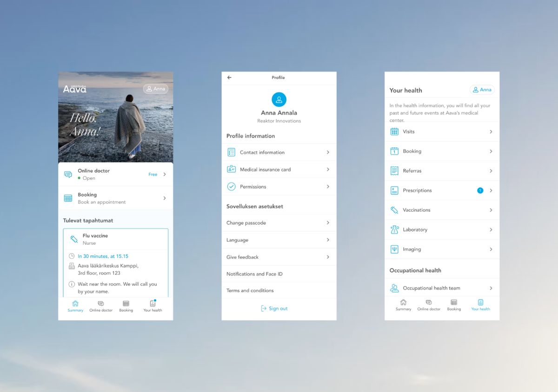The width and height of the screenshot is (558, 392).
Task: Open Booking tab in home bottom bar
Action: [126, 306]
